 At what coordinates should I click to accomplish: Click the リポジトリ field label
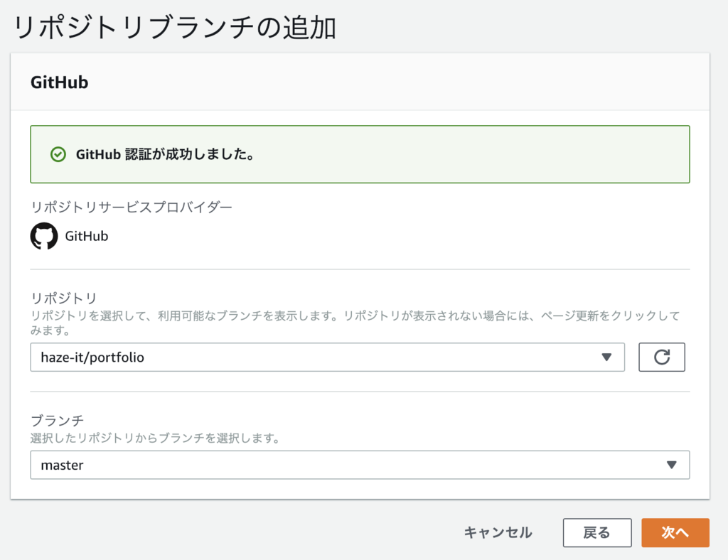pos(63,298)
